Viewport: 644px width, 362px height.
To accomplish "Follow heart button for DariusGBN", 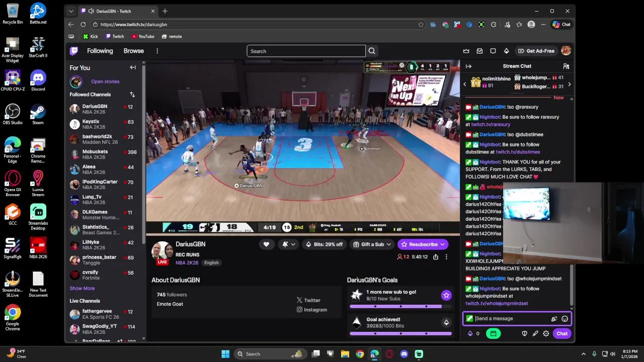I will click(266, 244).
